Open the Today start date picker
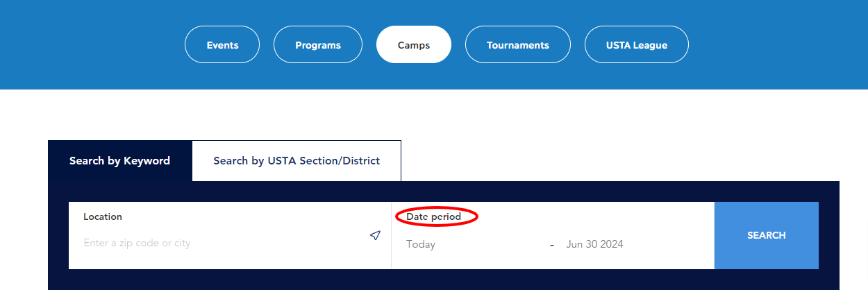The height and width of the screenshot is (299, 868). tap(421, 244)
